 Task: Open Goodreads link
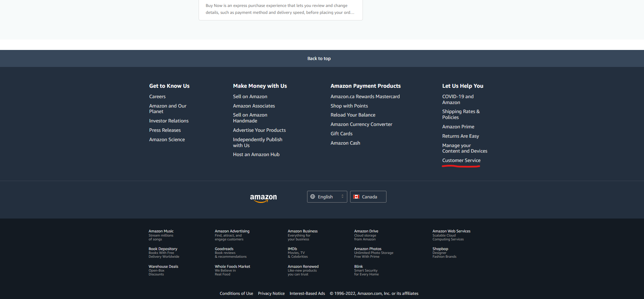pyautogui.click(x=231, y=253)
